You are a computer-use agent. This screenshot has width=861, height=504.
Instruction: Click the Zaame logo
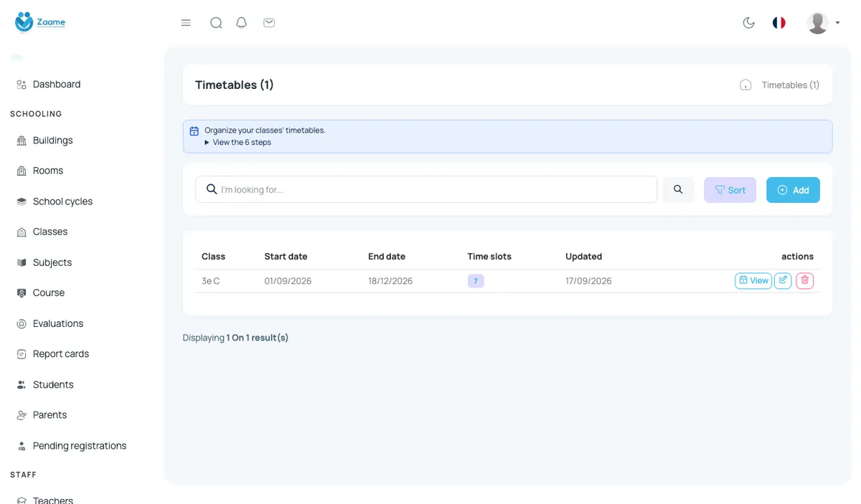(40, 22)
